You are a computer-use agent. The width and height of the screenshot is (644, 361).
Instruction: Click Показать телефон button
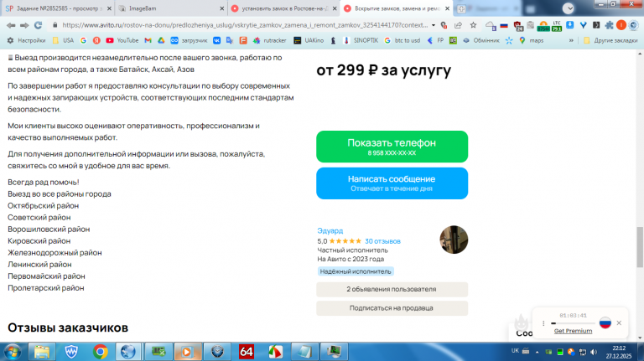point(392,147)
